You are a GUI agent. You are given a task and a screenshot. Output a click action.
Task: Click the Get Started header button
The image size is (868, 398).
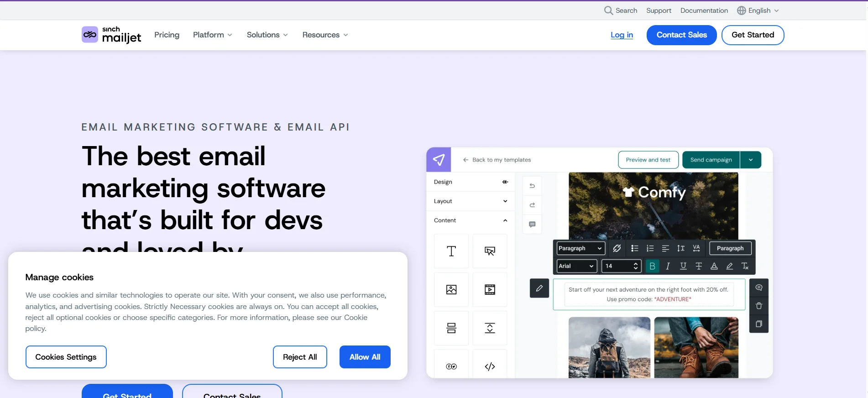tap(753, 35)
